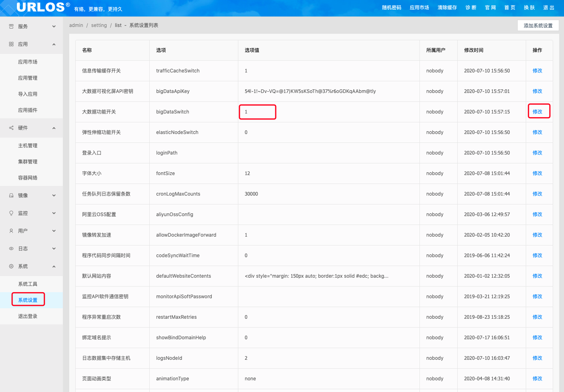Click the 添加系统设置 button
The image size is (564, 392).
click(538, 26)
